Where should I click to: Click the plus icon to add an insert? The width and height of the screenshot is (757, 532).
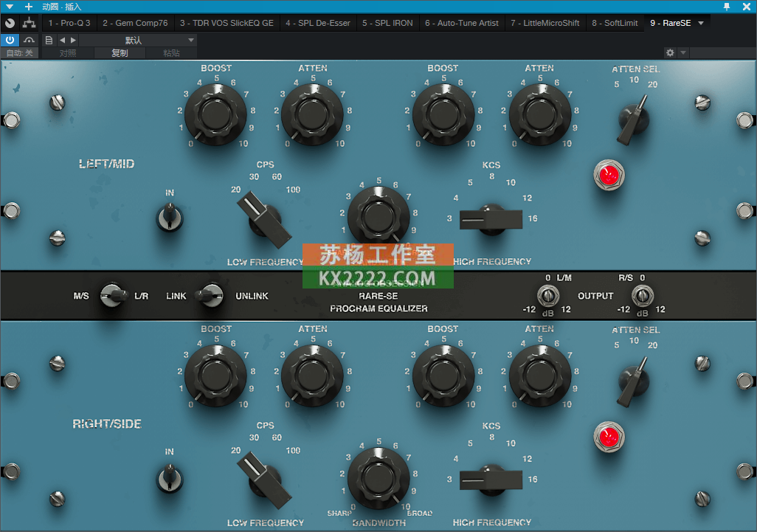(29, 7)
